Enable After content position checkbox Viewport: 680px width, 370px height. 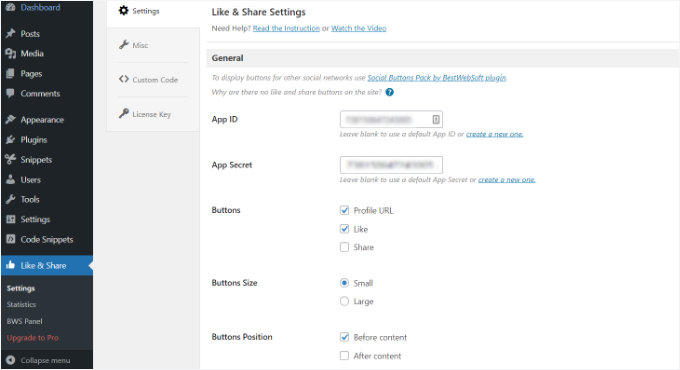344,356
